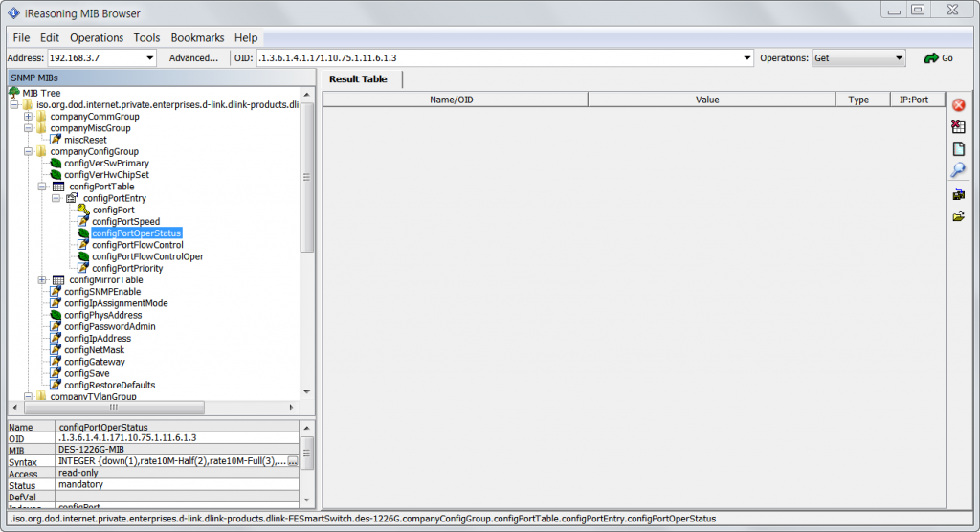
Task: Expand the companyCommGroup node
Action: click(x=28, y=117)
